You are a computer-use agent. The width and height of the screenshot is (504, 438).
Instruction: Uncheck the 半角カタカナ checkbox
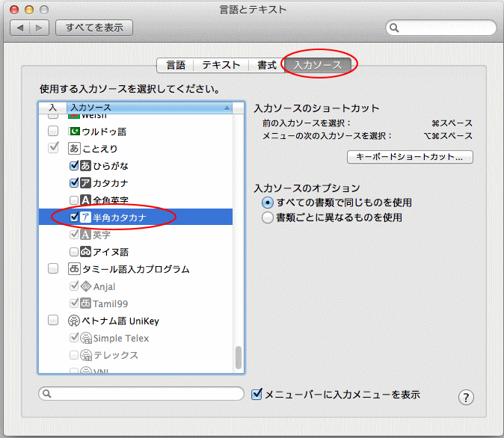pos(74,218)
